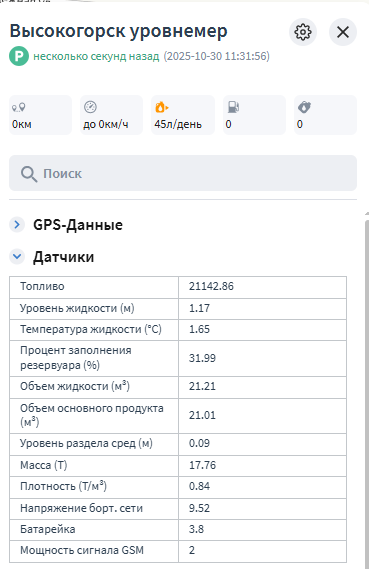Select the Масса (Т) label

[x=44, y=465]
